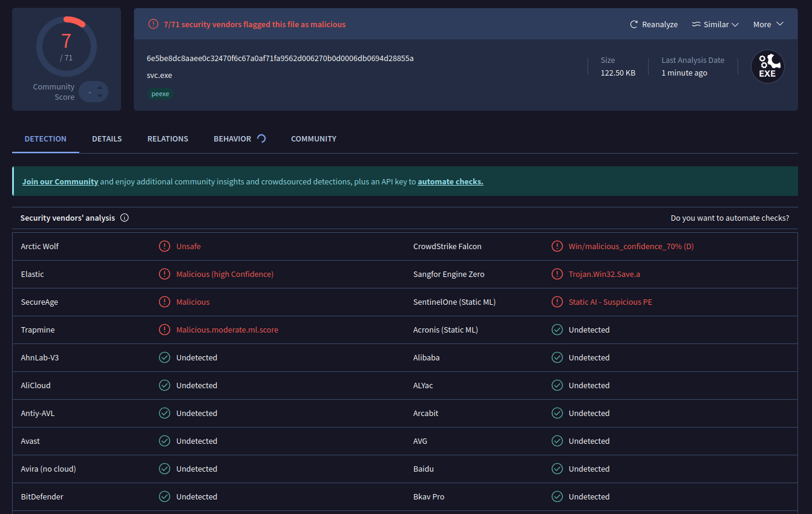Downvote the community score with down arrow
812x514 pixels.
tap(100, 96)
